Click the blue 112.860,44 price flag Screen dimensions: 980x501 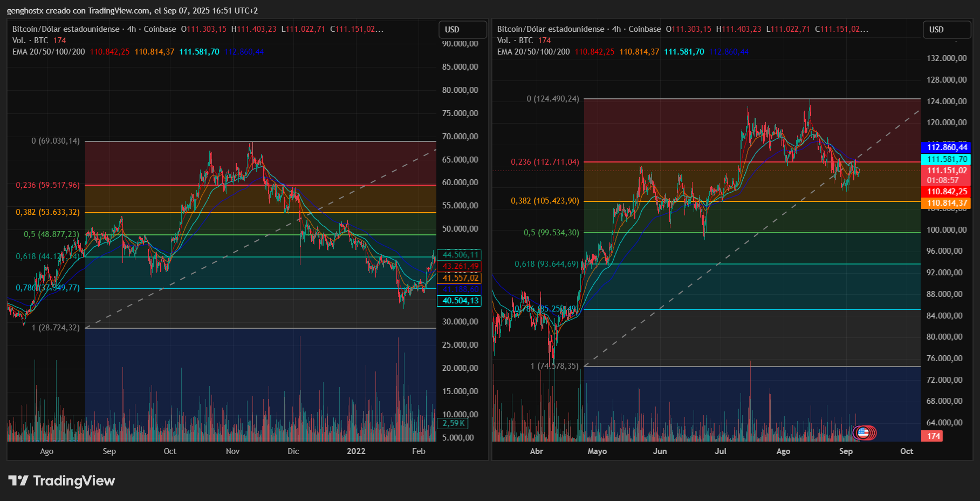(947, 146)
